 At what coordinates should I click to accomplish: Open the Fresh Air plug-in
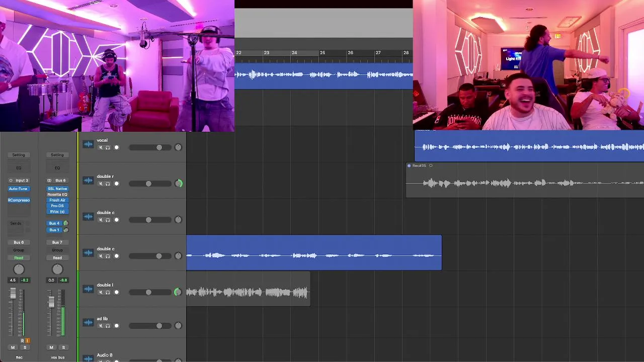(x=57, y=200)
